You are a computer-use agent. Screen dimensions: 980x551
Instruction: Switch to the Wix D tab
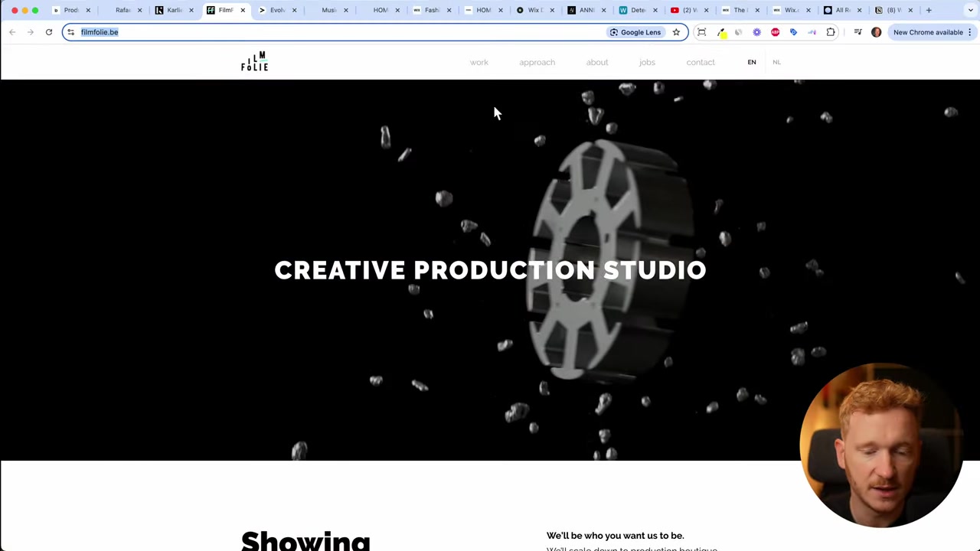pos(534,10)
